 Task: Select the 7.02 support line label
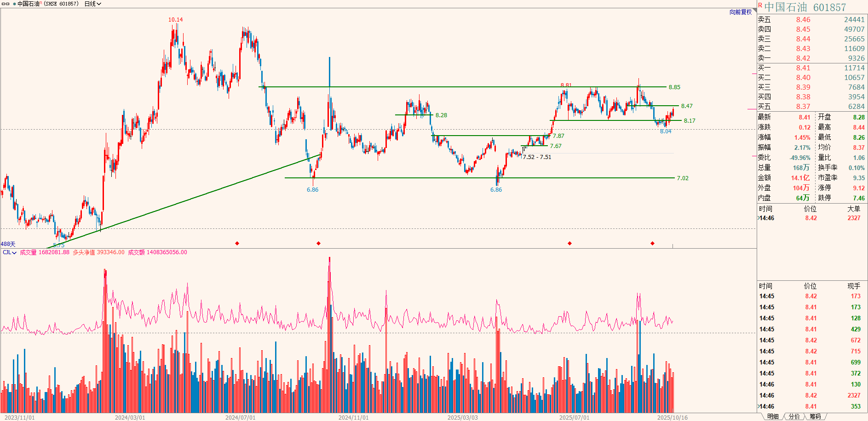click(x=683, y=178)
